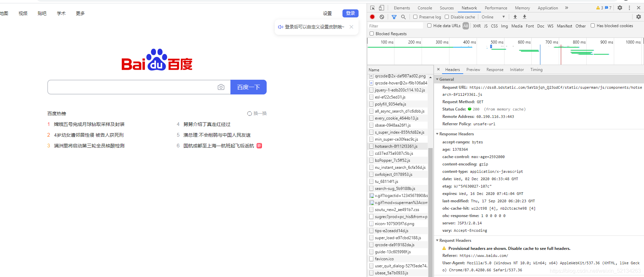Open network settings gear icon
Viewport: 644px width, 277px height.
pos(638,17)
